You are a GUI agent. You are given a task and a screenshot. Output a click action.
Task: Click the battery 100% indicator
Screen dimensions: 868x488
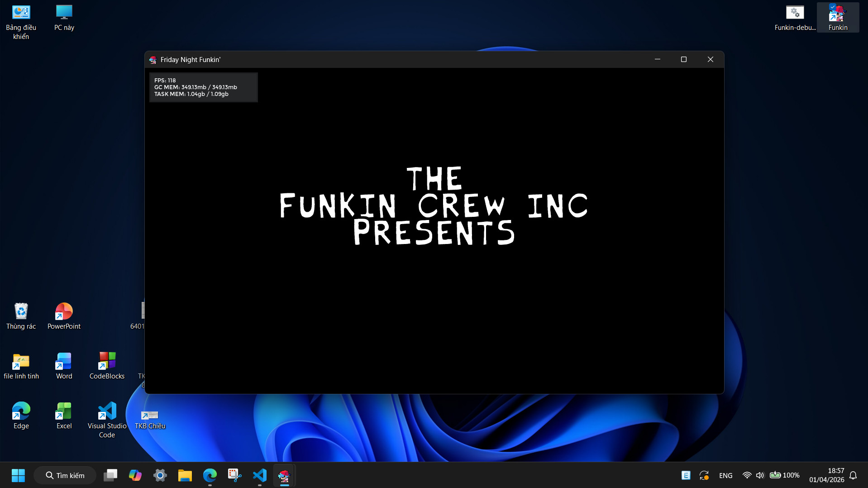point(785,475)
